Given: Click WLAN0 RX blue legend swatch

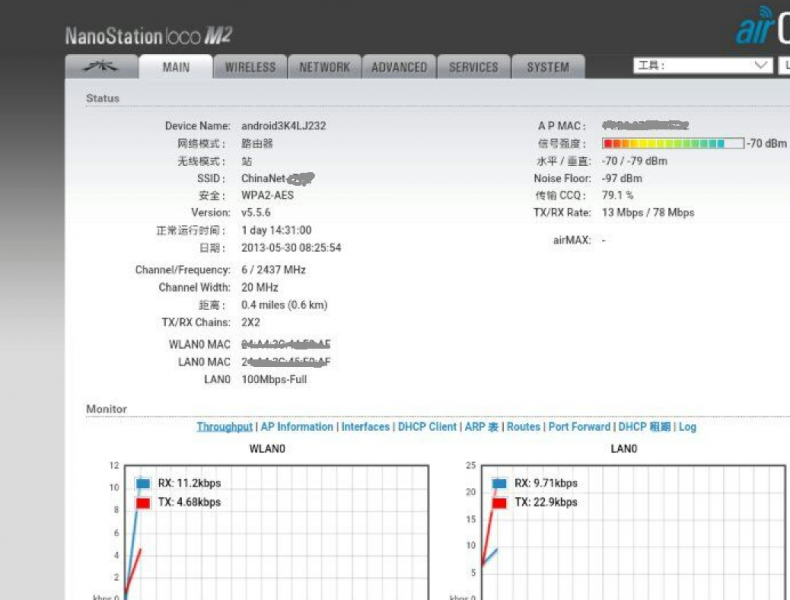Looking at the screenshot, I should pos(143,483).
